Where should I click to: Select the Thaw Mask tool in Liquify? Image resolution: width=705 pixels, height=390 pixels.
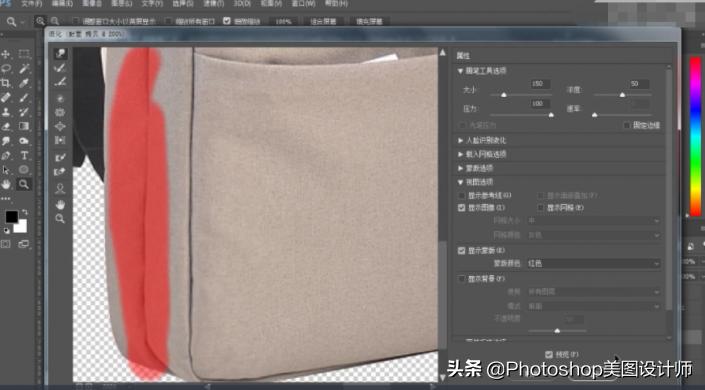60,172
